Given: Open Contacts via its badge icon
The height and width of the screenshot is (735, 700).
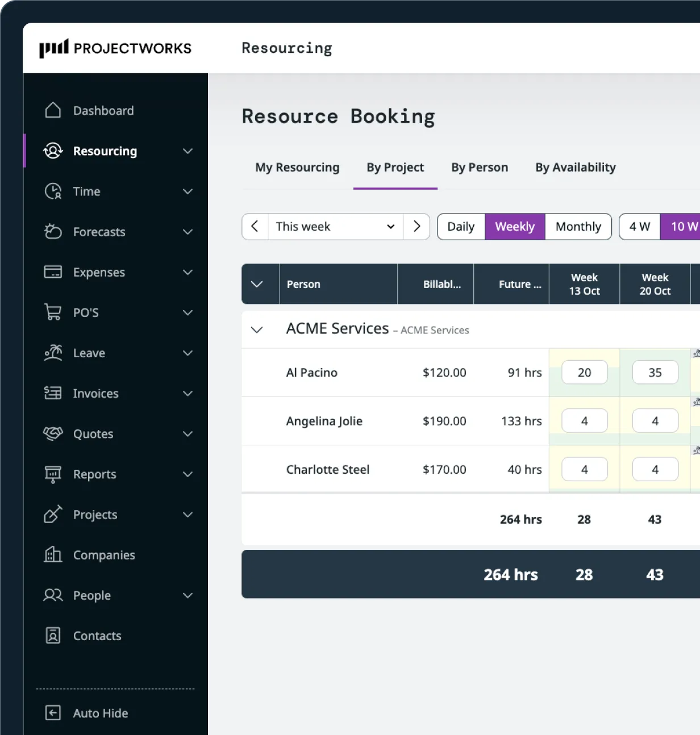Looking at the screenshot, I should (x=52, y=636).
